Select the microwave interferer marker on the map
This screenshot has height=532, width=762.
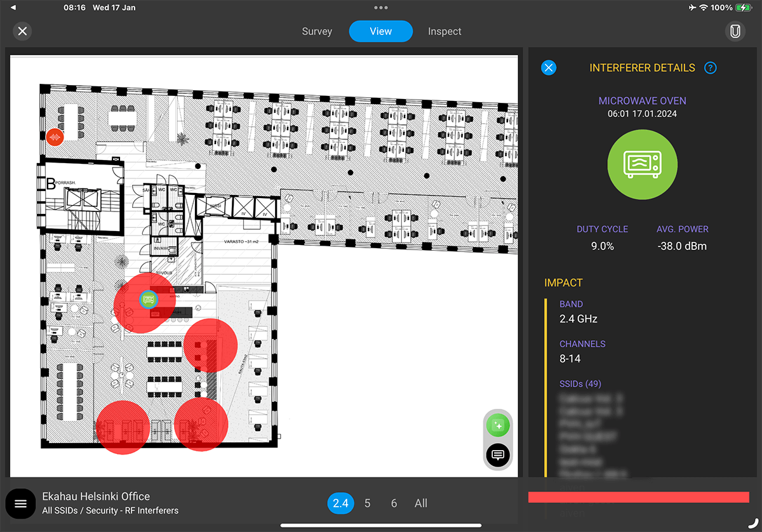click(x=149, y=299)
